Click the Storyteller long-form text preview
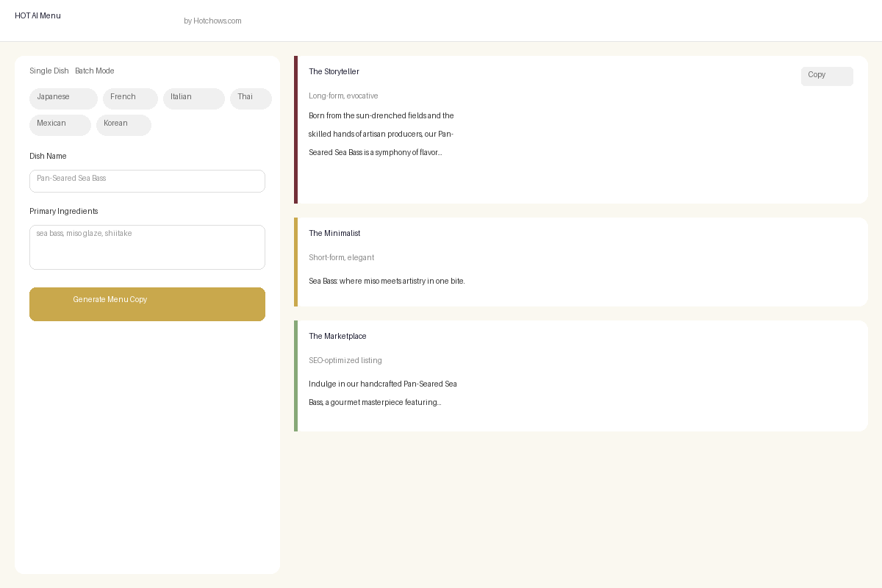 tap(381, 135)
